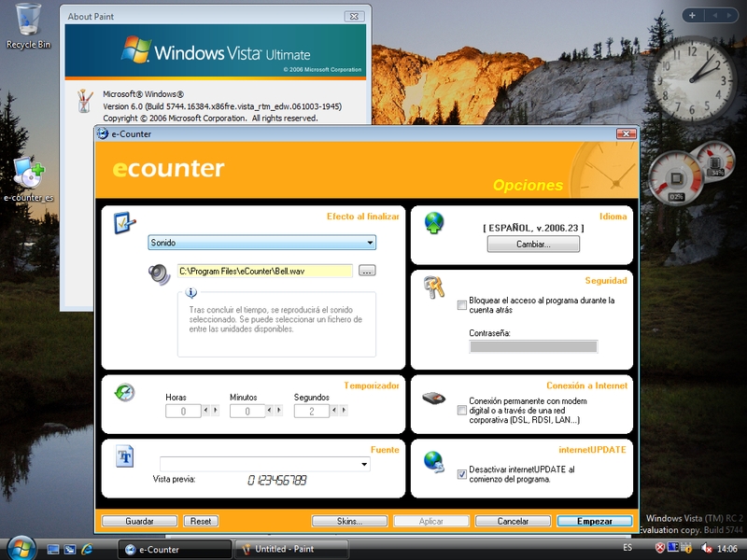Viewport: 747px width, 560px height.
Task: Select the e-counter_es installer desktop icon
Action: [x=29, y=179]
